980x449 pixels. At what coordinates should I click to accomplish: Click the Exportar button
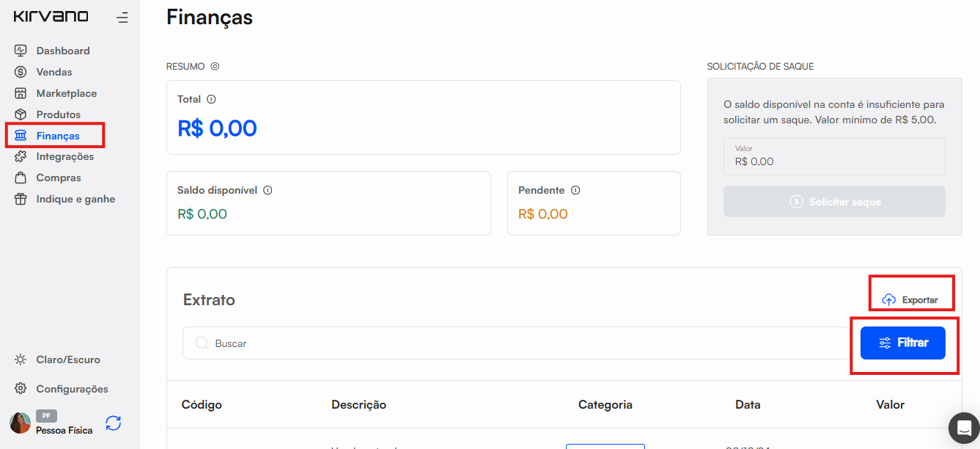pyautogui.click(x=910, y=299)
